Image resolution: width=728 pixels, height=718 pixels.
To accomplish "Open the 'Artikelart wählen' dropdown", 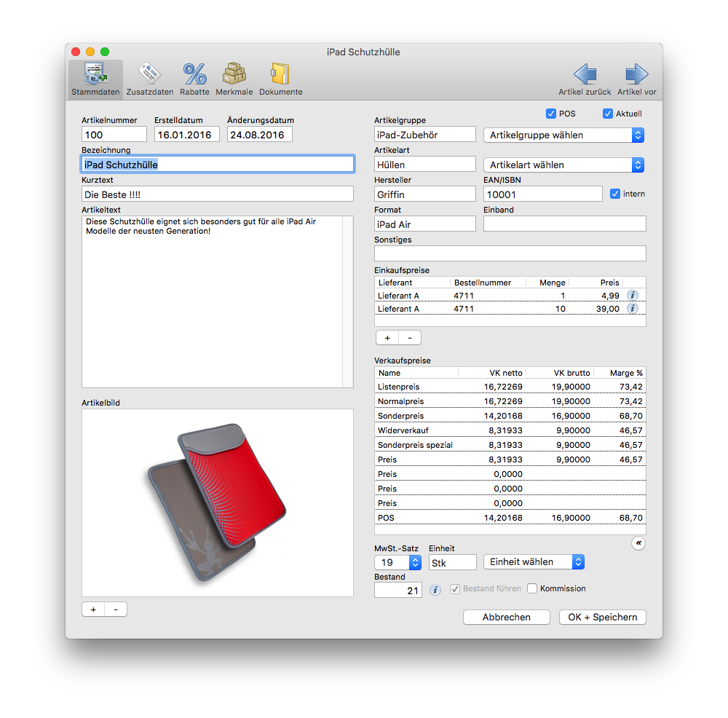I will point(564,165).
